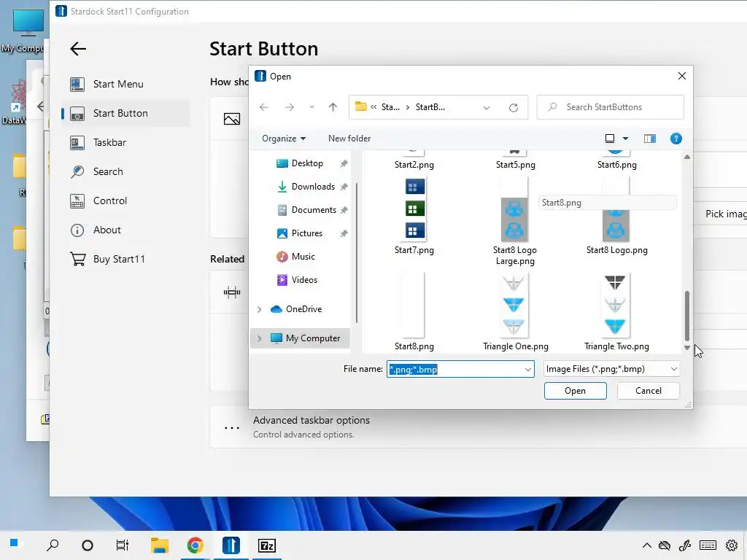Image resolution: width=747 pixels, height=560 pixels.
Task: Click the Taskbar sidebar icon
Action: (77, 142)
